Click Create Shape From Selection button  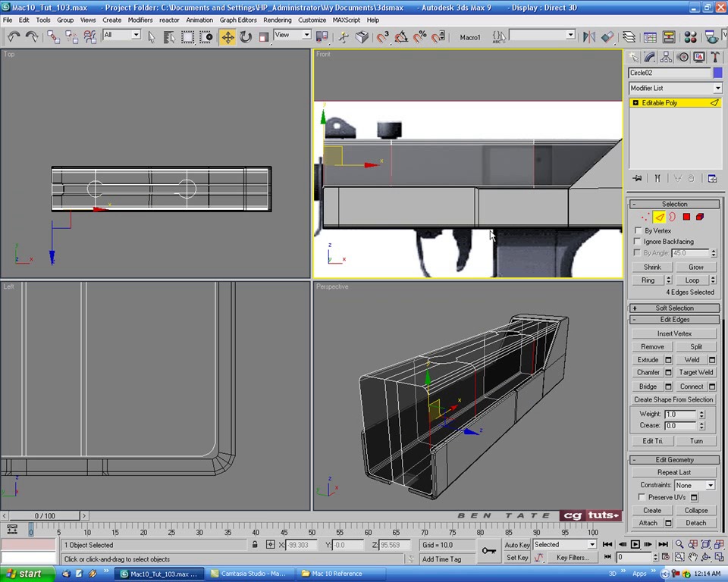673,399
